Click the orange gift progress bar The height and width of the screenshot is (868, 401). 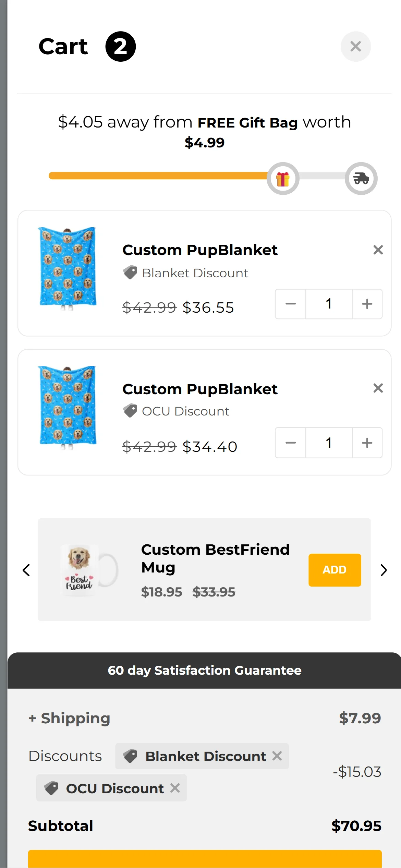158,176
